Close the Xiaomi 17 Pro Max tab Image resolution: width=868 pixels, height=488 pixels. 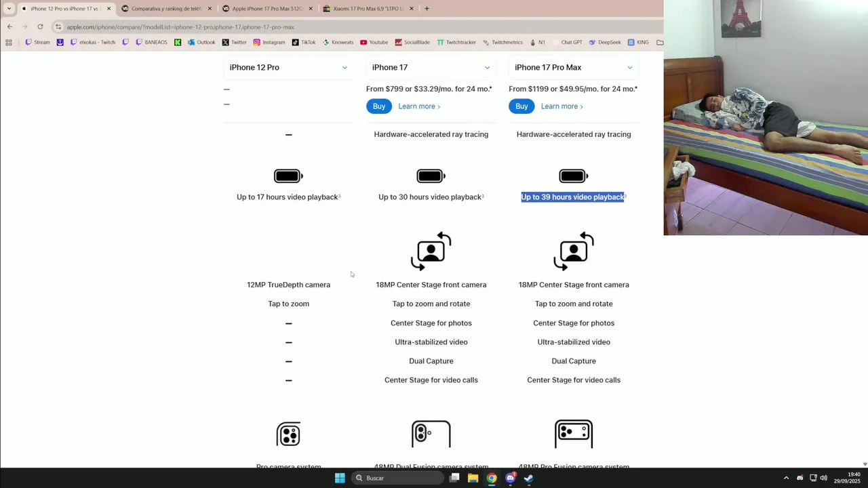412,9
